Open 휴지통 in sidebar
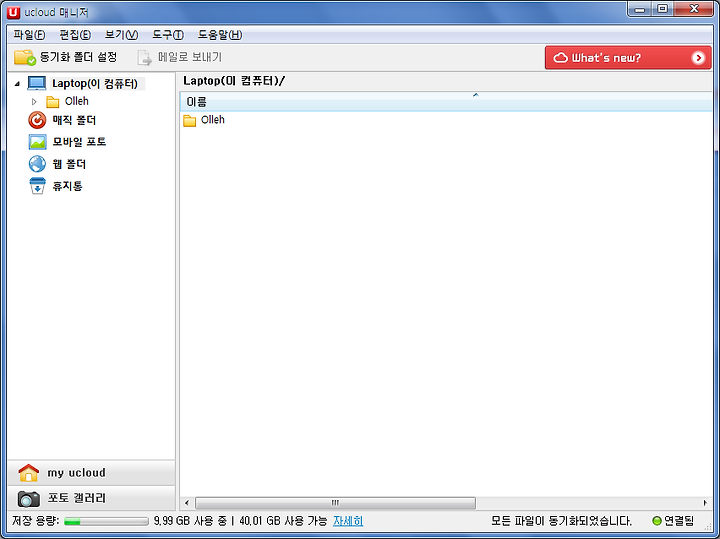Image resolution: width=720 pixels, height=539 pixels. 67,186
